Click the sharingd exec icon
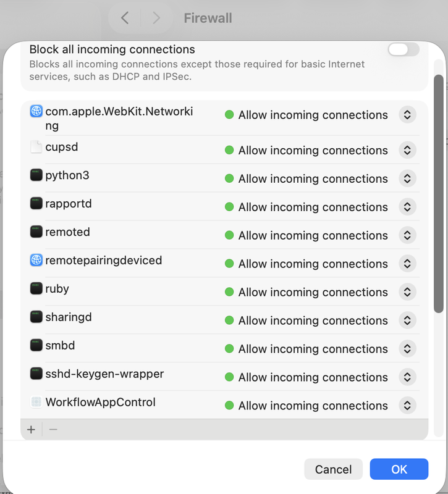 36,317
